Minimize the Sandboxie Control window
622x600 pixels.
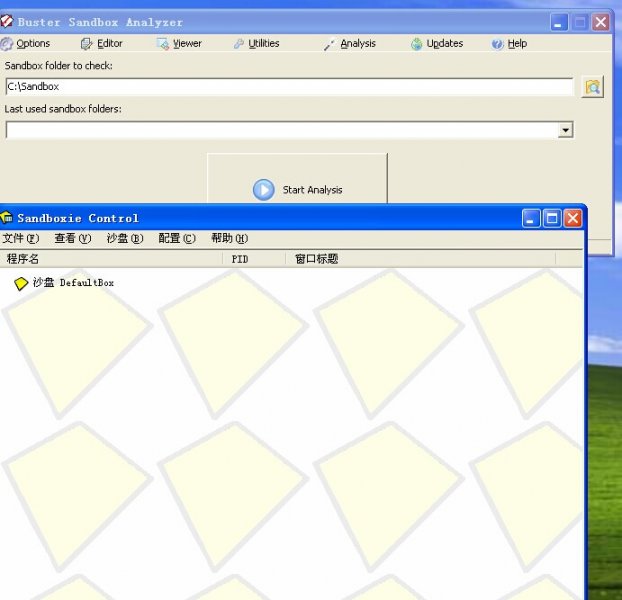click(531, 218)
